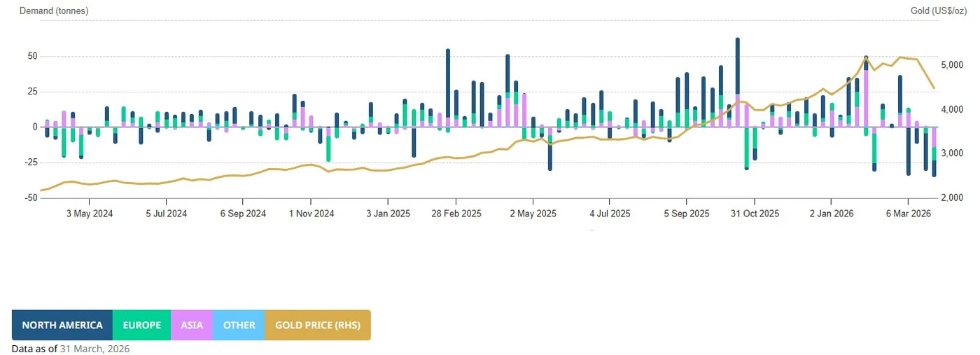
Task: Toggle the North America series in legend
Action: 62,325
